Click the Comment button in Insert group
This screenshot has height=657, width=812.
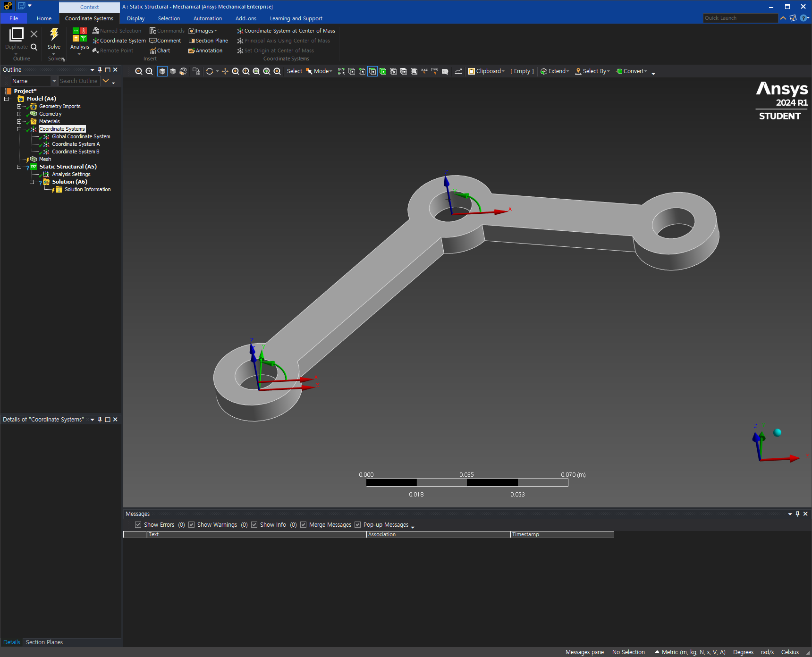click(165, 41)
